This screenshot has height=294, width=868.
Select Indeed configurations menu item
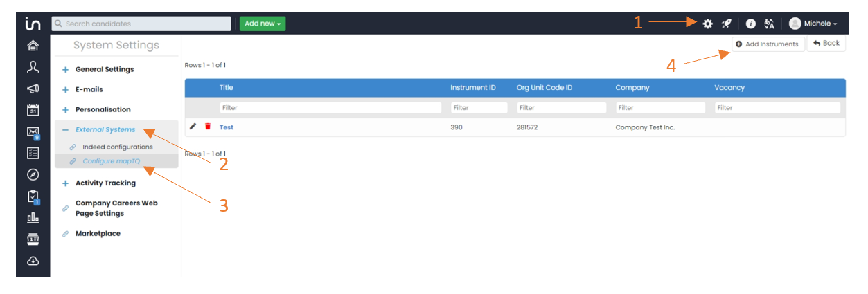tap(117, 147)
